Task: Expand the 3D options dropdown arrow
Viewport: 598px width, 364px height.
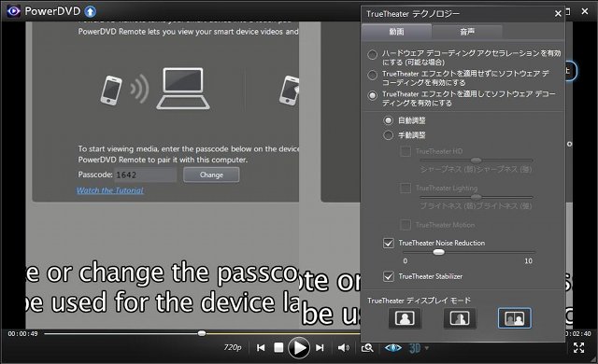Action: 427,348
